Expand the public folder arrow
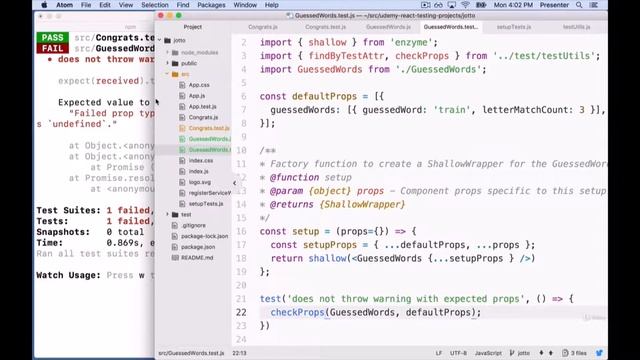The width and height of the screenshot is (640, 360). coord(167,63)
